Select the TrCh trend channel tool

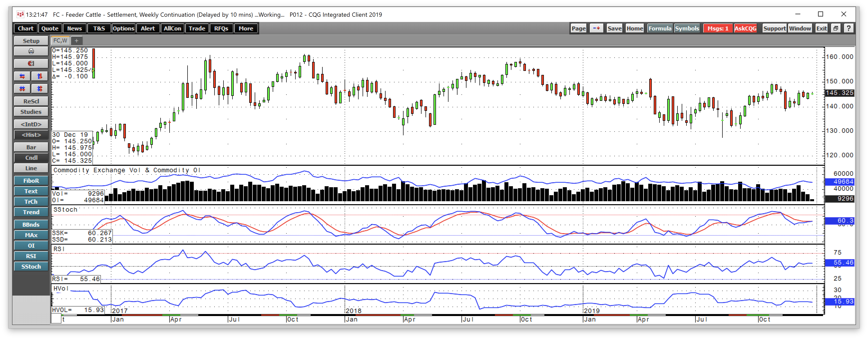(31, 201)
